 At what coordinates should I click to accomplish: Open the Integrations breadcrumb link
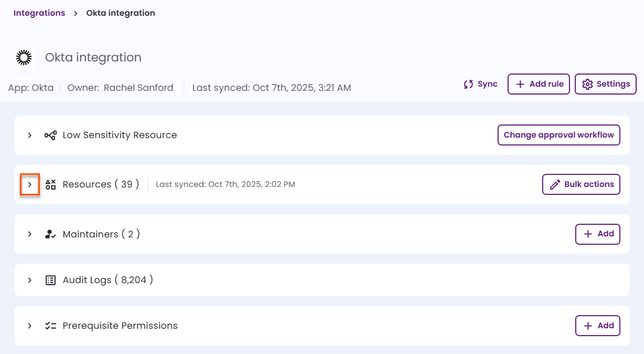pos(39,13)
